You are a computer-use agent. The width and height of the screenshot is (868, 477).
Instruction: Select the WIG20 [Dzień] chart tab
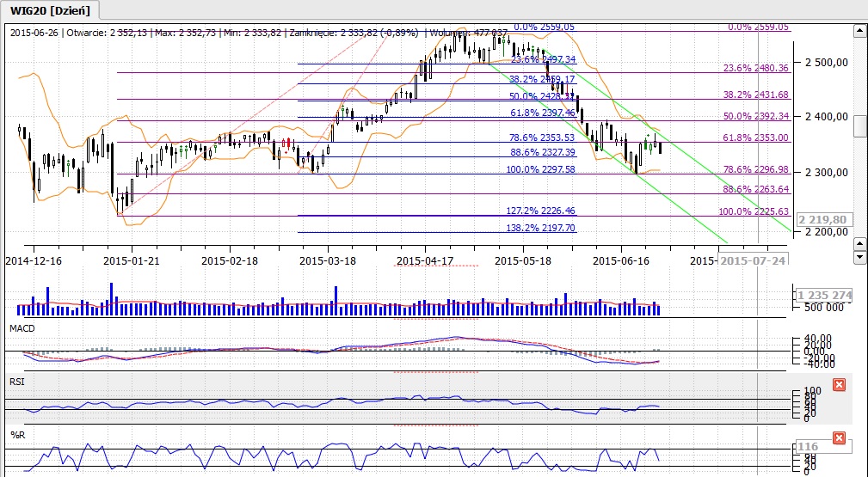point(50,10)
